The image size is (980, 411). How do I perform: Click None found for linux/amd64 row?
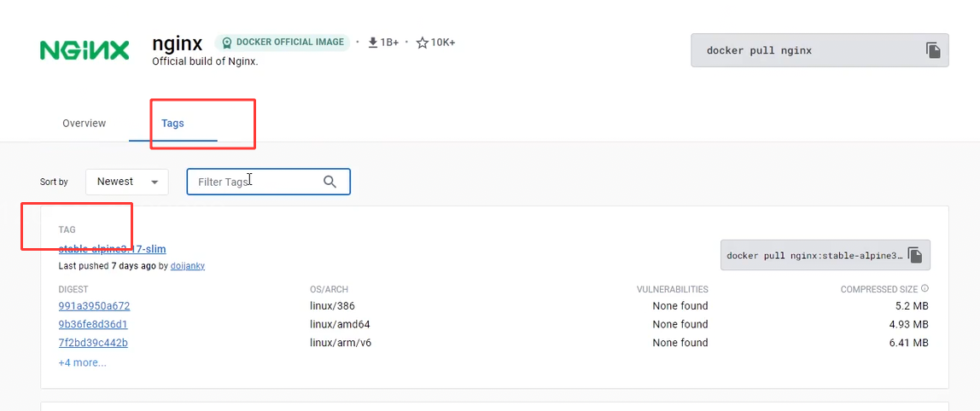(680, 324)
